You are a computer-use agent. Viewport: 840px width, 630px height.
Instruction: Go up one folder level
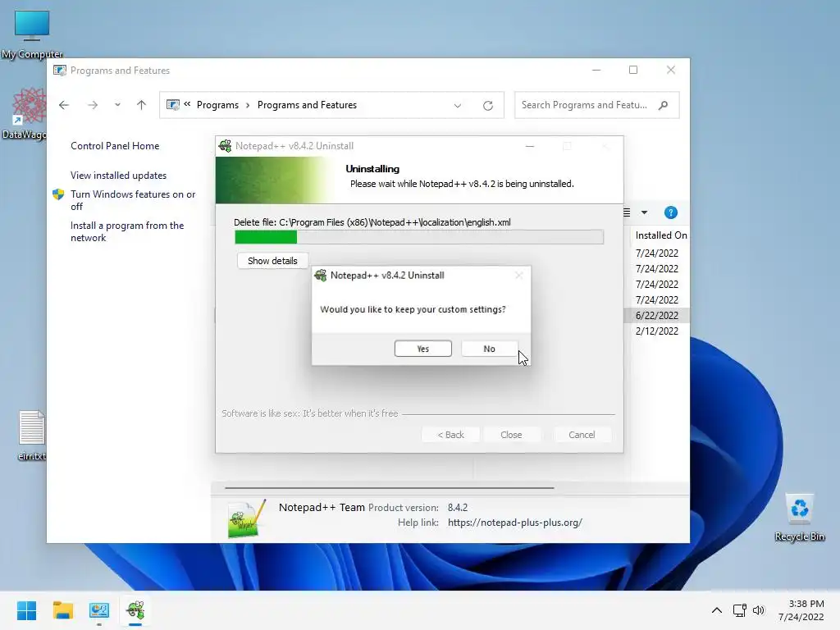pyautogui.click(x=141, y=105)
